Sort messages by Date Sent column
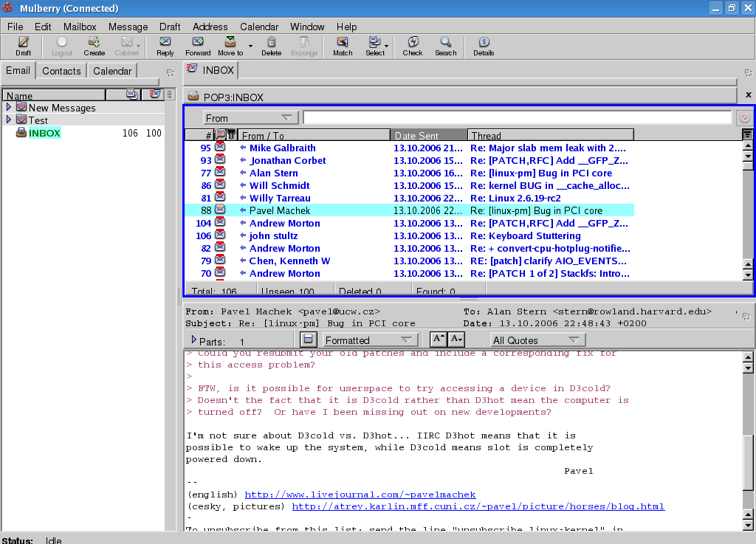The height and width of the screenshot is (544, 756). click(428, 135)
